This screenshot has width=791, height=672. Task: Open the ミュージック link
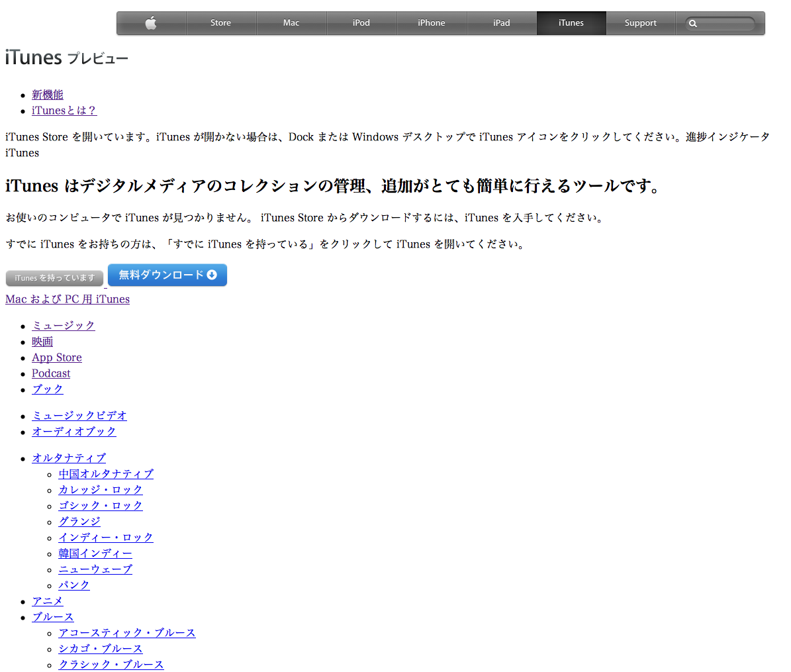pyautogui.click(x=64, y=326)
